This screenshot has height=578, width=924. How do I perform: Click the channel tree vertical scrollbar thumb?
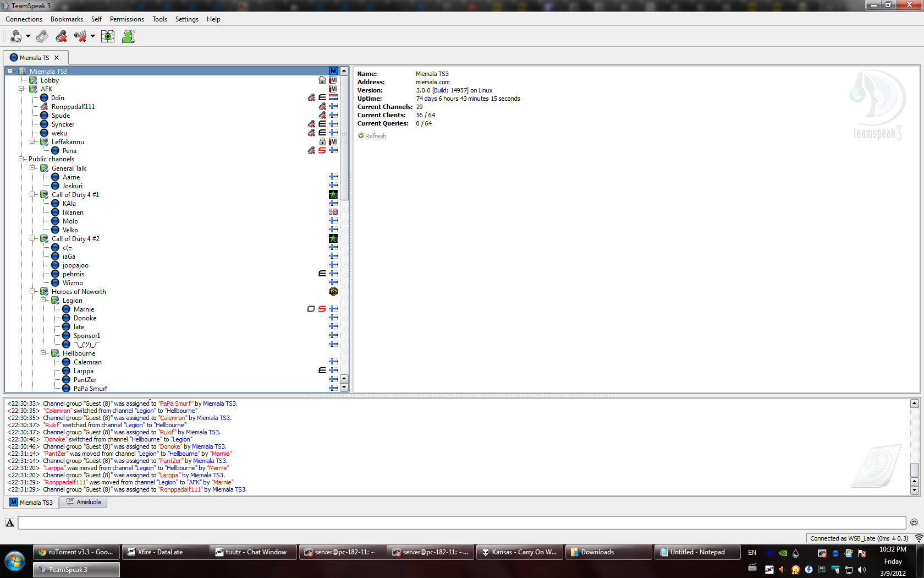(x=344, y=138)
